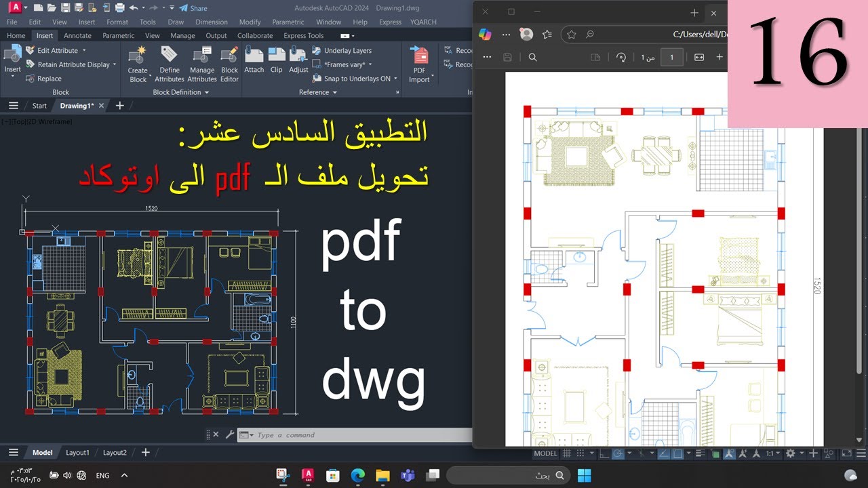Click the PDF search magnifier icon
The width and height of the screenshot is (868, 488).
pos(532,58)
